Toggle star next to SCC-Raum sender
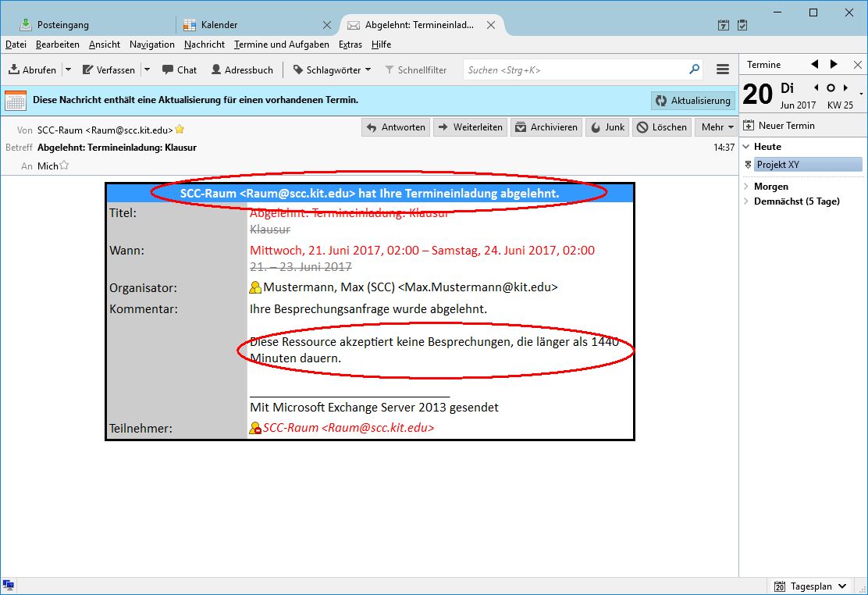868x595 pixels. (180, 130)
